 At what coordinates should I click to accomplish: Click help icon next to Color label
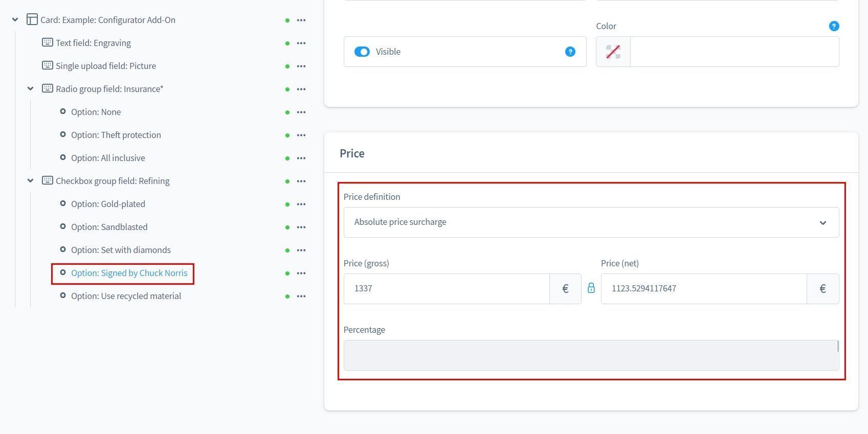833,26
